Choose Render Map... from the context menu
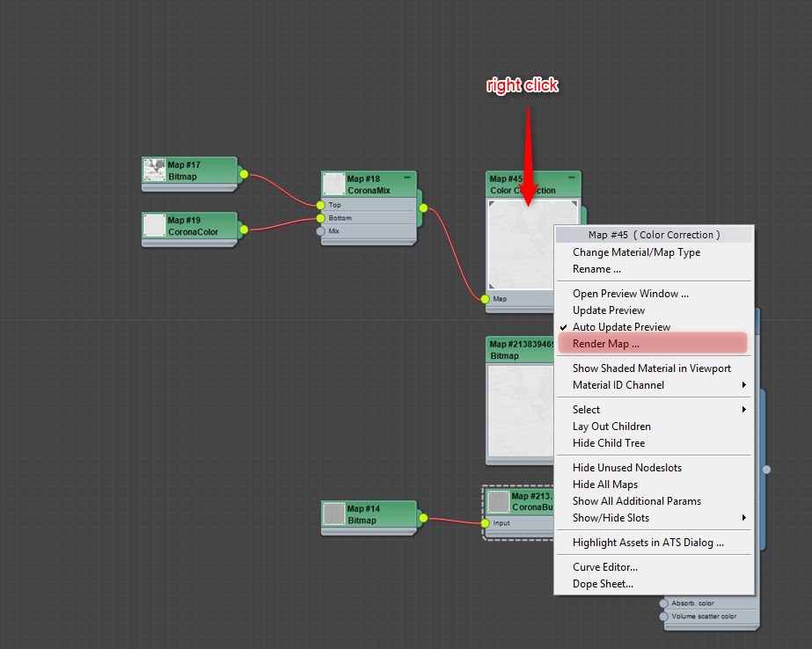812x649 pixels. (606, 344)
